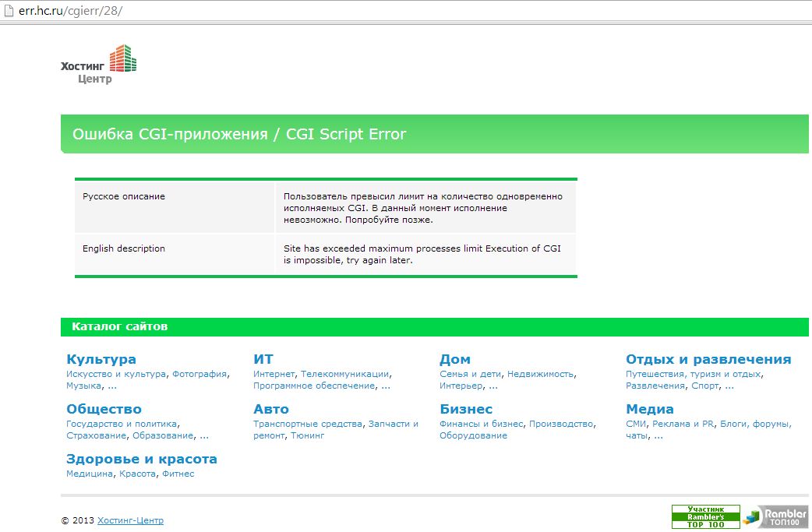The height and width of the screenshot is (532, 812).
Task: Click the Rambler ТОП100 banner icon
Action: pyautogui.click(x=774, y=516)
